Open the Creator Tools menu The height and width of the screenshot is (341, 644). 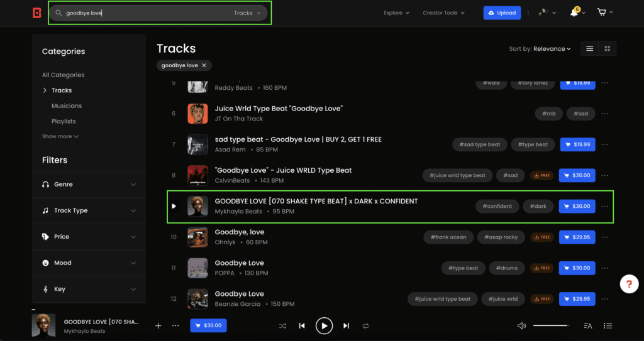coord(443,13)
